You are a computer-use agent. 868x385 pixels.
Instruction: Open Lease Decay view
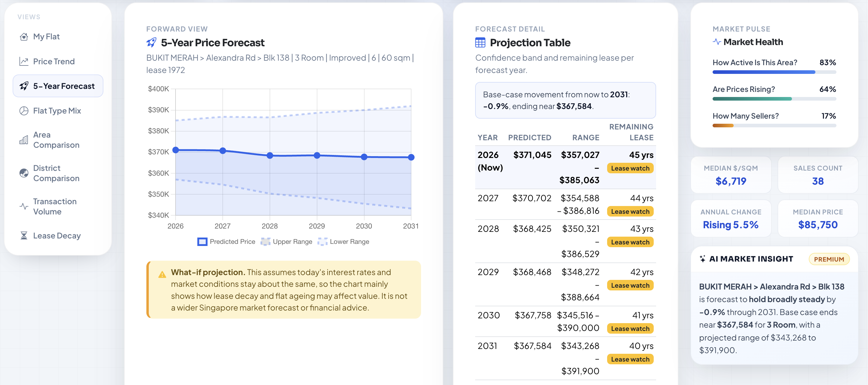click(x=58, y=235)
